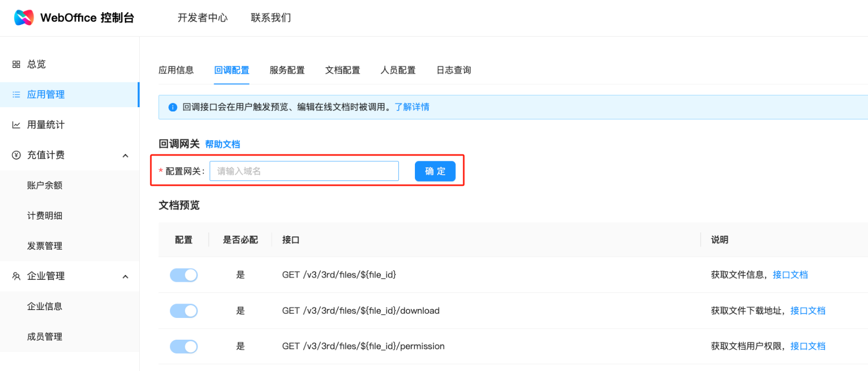Screen dimensions: 868x371
Task: Click the 企业管理 people icon
Action: coord(16,276)
